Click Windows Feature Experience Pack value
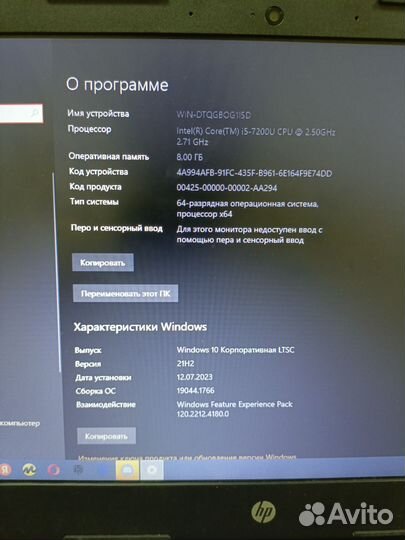 point(235,409)
